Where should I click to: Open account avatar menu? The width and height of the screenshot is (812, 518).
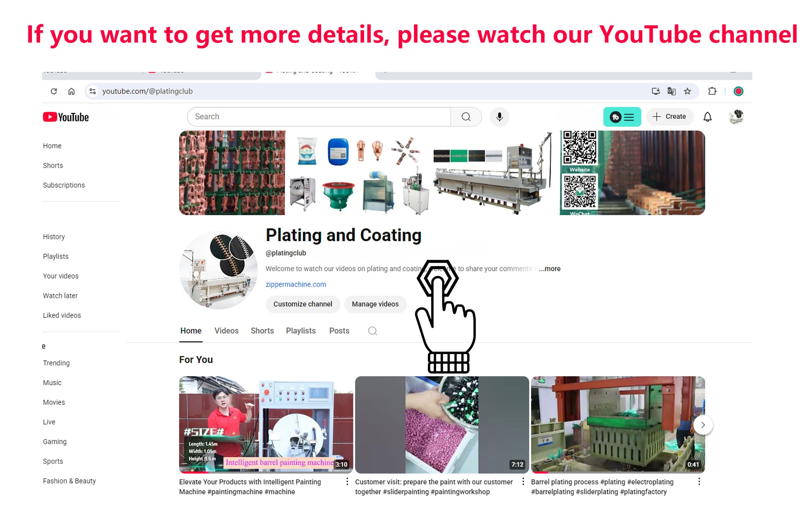736,117
